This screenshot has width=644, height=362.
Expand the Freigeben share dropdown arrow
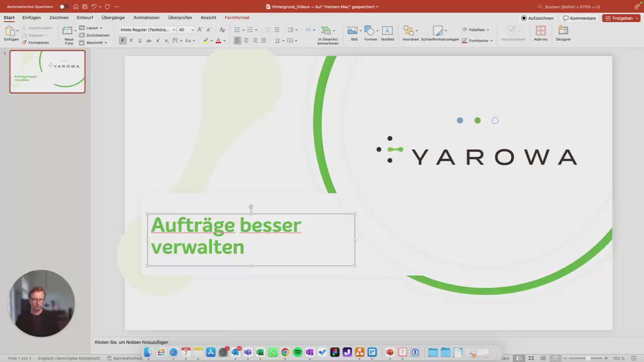click(x=637, y=18)
